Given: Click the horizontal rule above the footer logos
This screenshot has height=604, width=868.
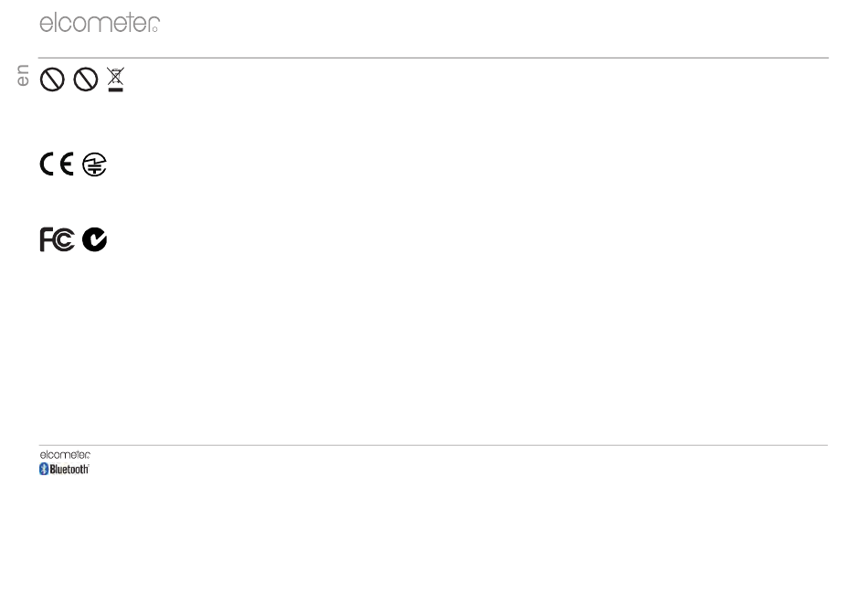Looking at the screenshot, I should pos(433,445).
